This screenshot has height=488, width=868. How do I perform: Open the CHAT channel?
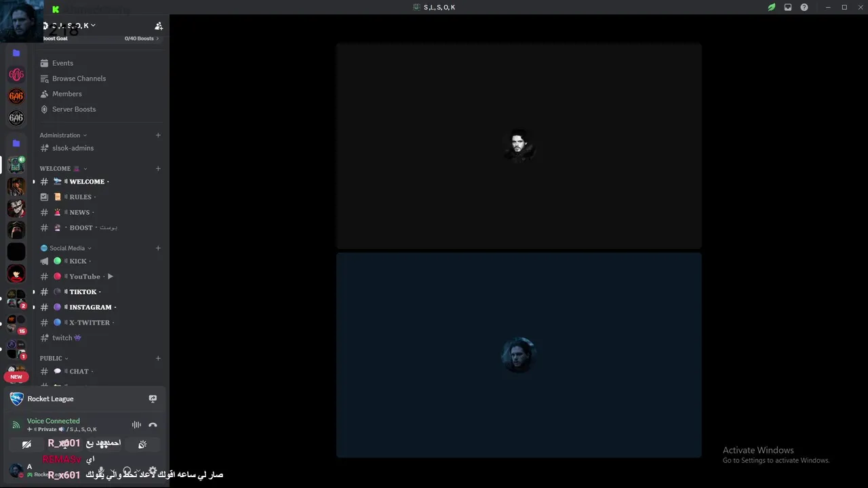[100, 371]
